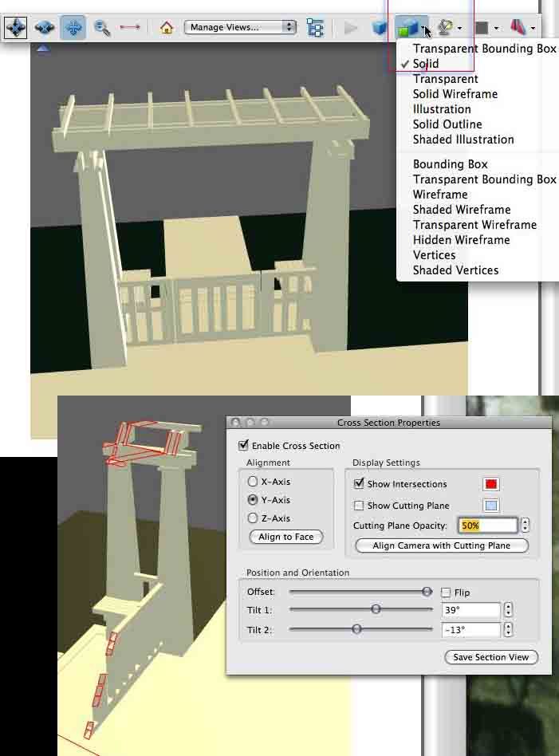Choose Solid Wireframe render mode
The height and width of the screenshot is (756, 559).
[x=455, y=94]
